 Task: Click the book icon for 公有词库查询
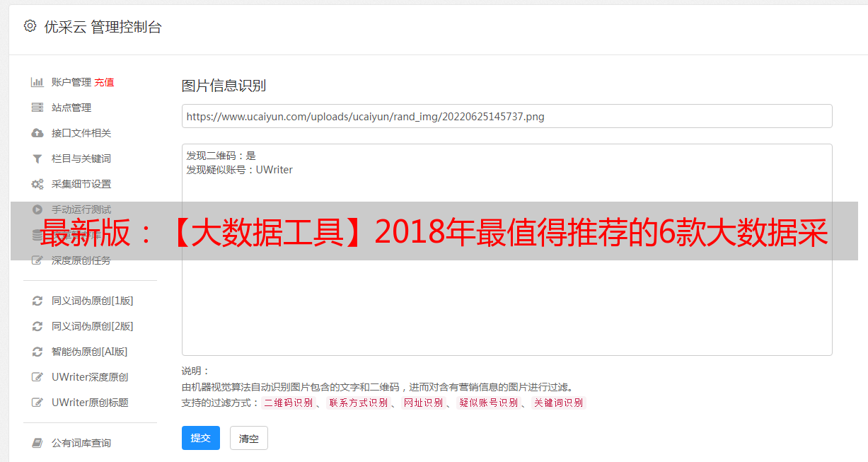point(37,443)
